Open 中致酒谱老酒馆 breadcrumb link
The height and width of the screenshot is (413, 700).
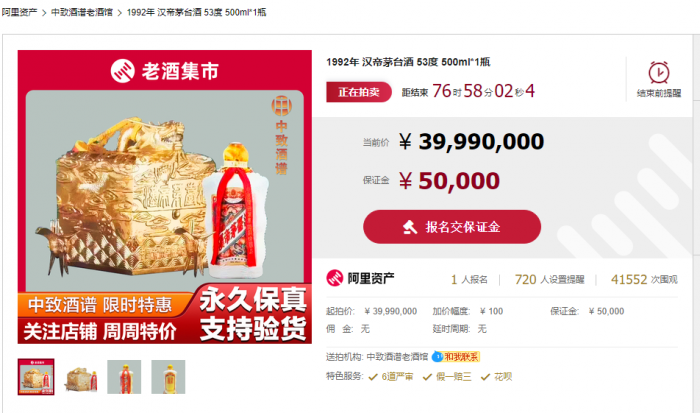tap(82, 12)
